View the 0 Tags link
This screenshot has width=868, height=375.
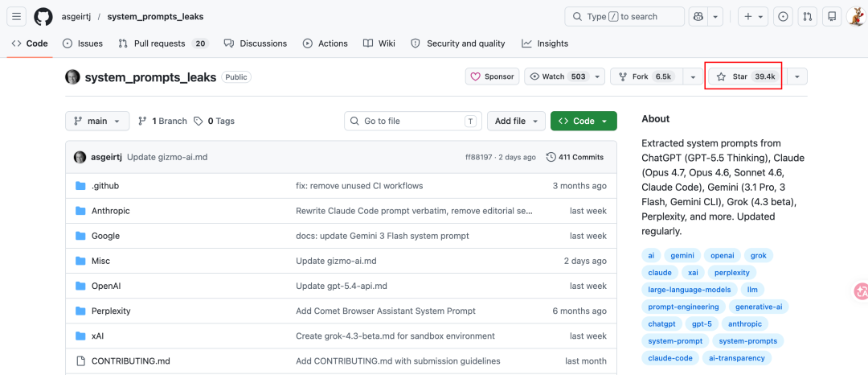pyautogui.click(x=215, y=121)
